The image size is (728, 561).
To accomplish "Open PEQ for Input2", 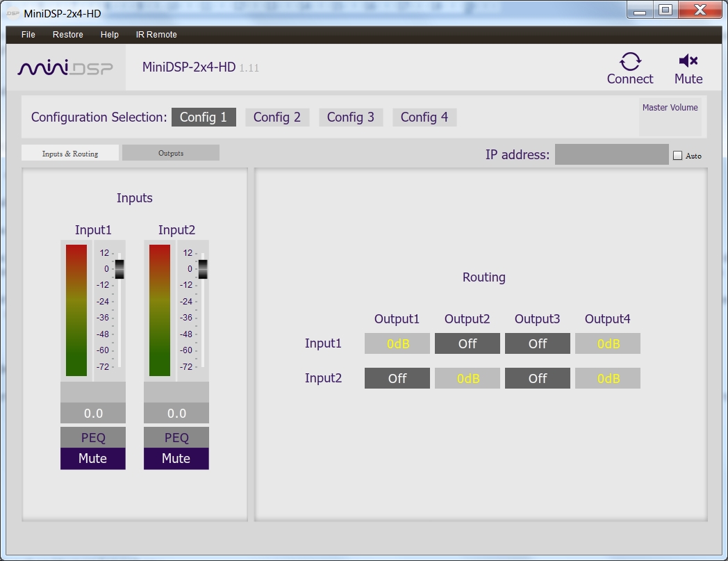I will tap(176, 437).
